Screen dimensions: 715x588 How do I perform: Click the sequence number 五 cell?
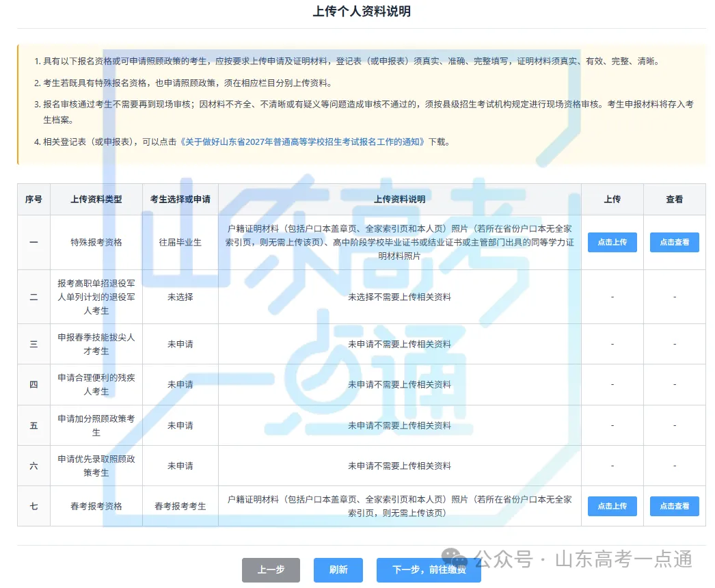point(33,425)
